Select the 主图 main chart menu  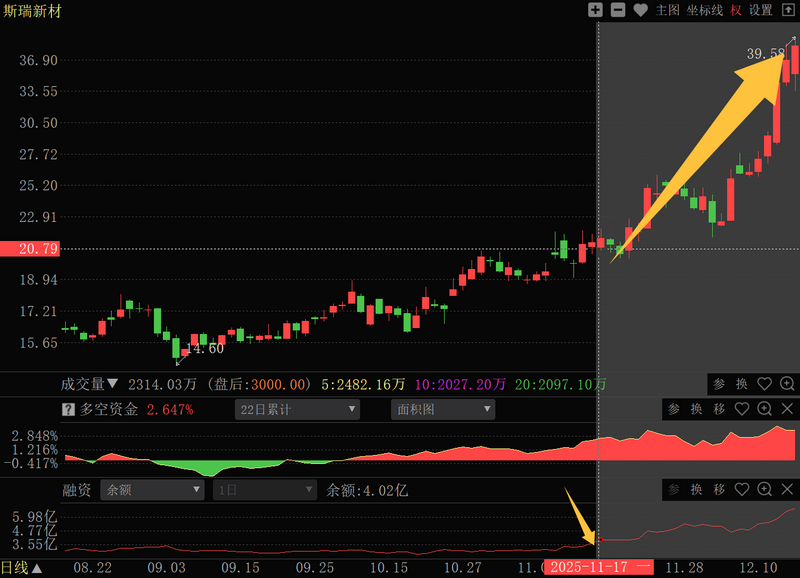(667, 10)
